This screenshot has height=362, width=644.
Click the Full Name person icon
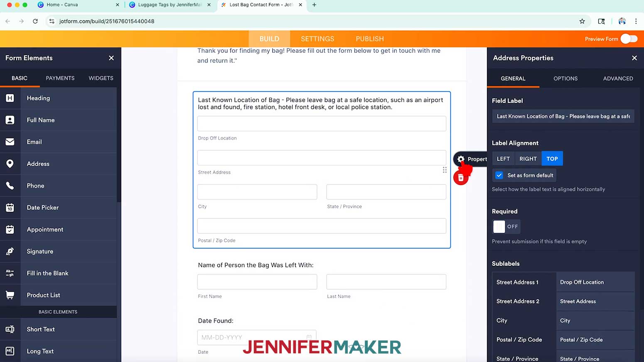point(10,120)
